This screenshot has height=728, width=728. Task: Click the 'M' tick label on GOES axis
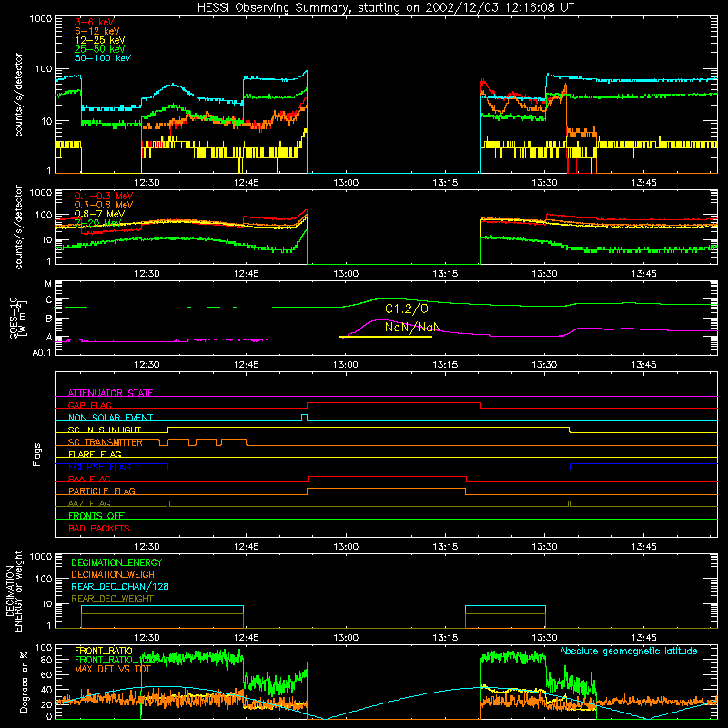point(48,284)
